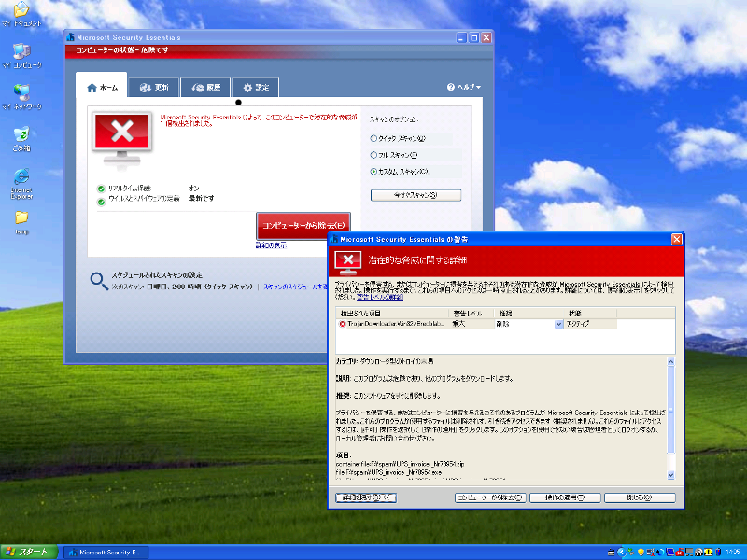
Task: Click the magnifier icon beside scheduled scan
Action: tap(99, 281)
